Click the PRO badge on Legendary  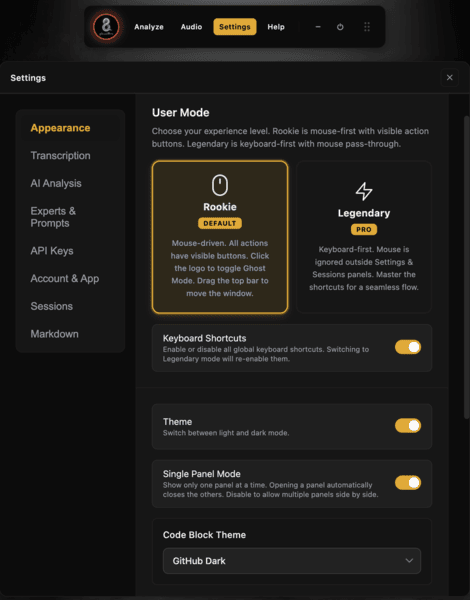click(x=364, y=229)
